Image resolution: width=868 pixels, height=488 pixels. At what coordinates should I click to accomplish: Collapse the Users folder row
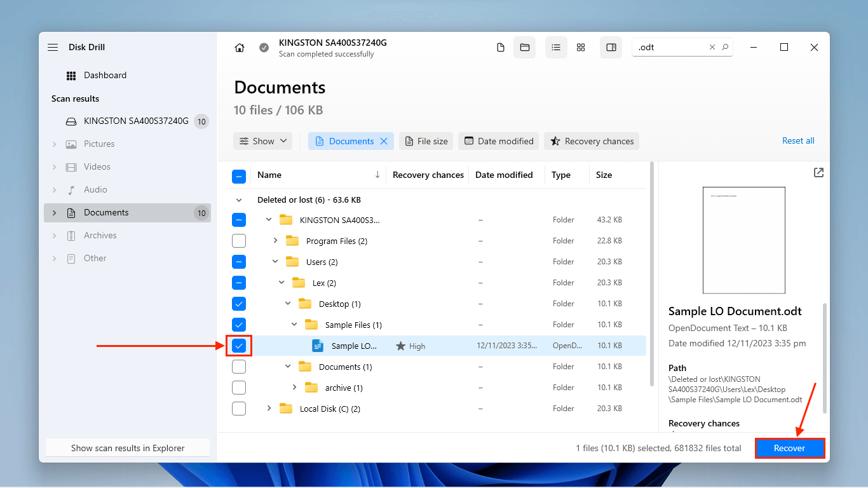click(x=275, y=262)
